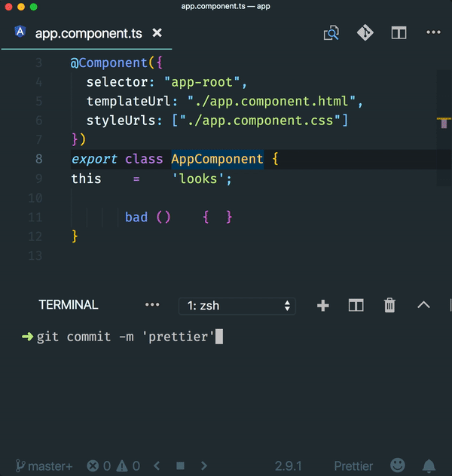The image size is (452, 476).
Task: Click the next arrow in status bar
Action: coord(204,465)
